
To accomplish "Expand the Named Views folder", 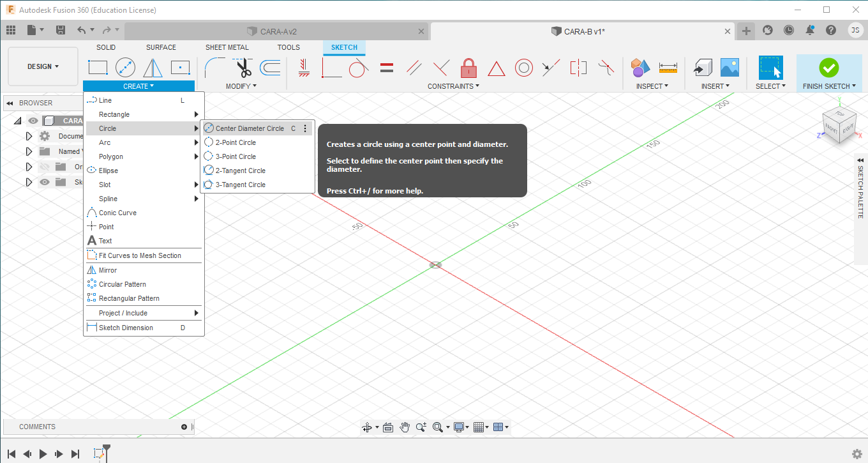I will click(x=29, y=151).
